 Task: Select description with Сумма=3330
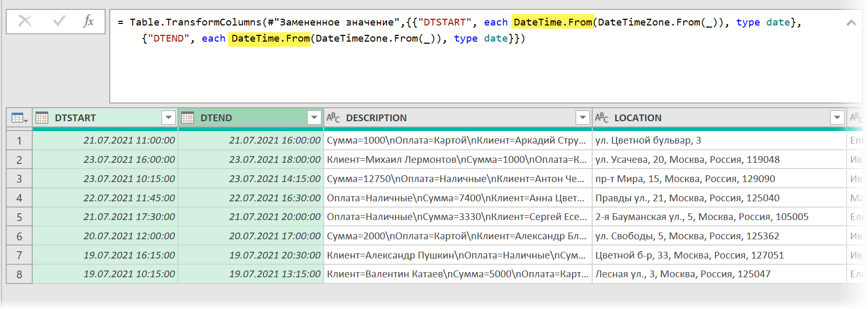(458, 217)
